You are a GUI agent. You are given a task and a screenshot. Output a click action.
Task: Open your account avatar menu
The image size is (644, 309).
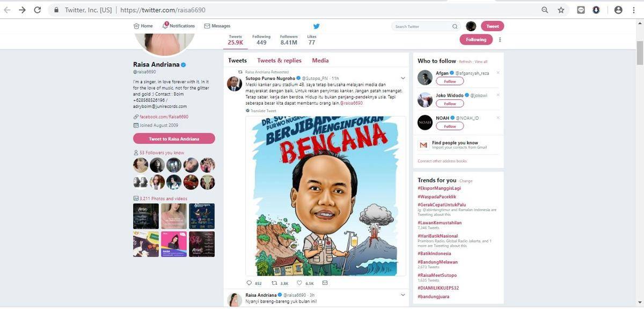471,26
